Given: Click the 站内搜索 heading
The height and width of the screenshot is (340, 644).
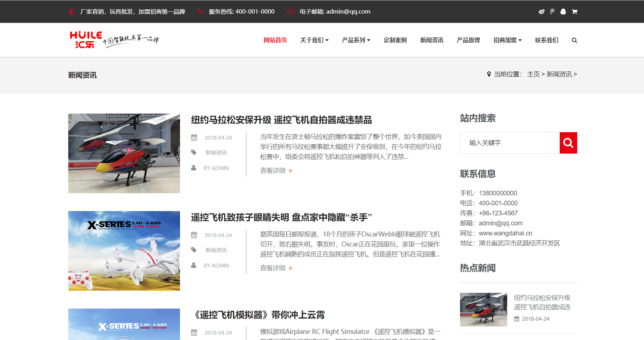Looking at the screenshot, I should [478, 118].
